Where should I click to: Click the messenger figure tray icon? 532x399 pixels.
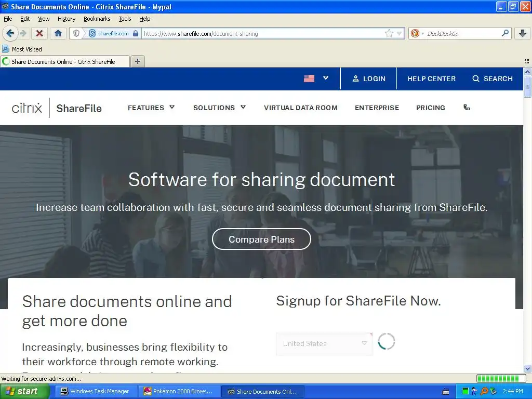(474, 392)
